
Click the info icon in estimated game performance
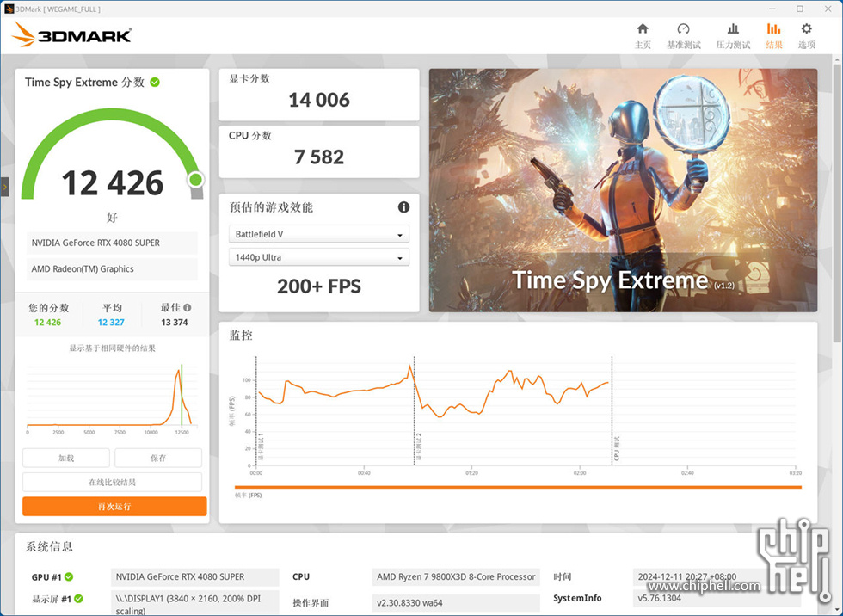pos(403,207)
